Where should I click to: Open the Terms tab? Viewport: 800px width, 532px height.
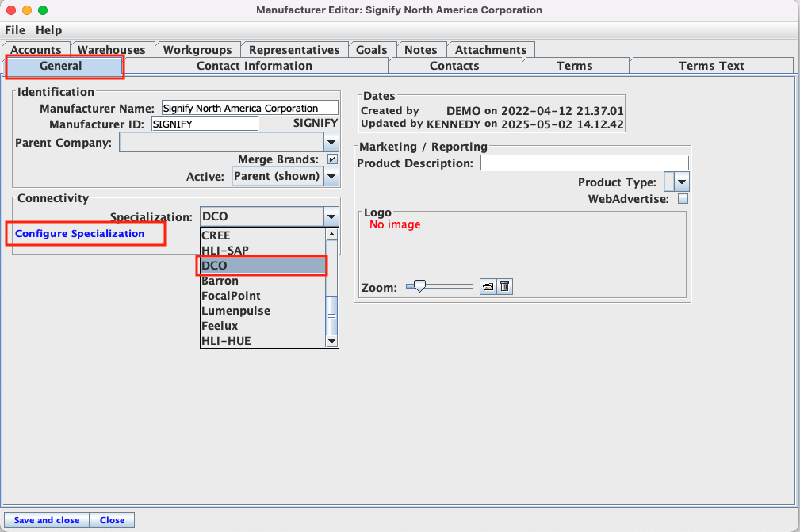click(575, 66)
